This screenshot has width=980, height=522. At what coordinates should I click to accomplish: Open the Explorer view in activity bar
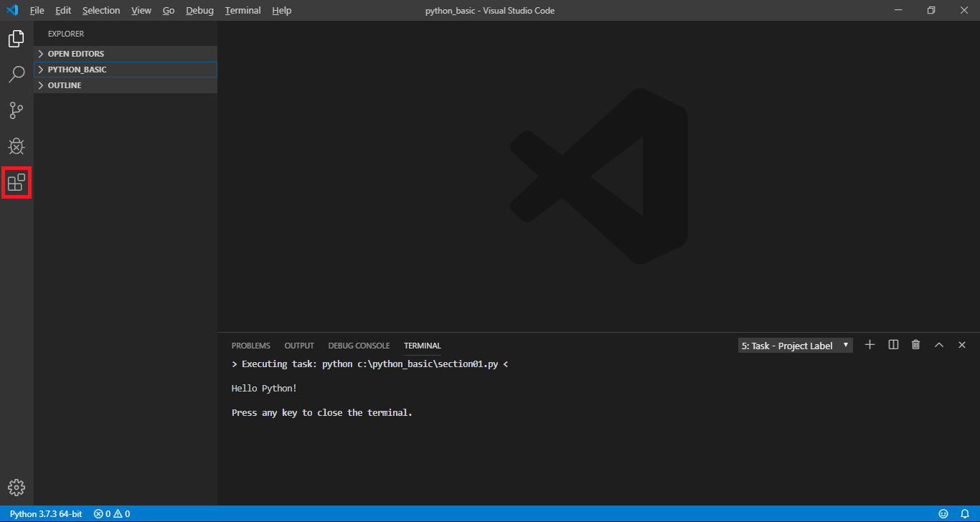tap(17, 39)
